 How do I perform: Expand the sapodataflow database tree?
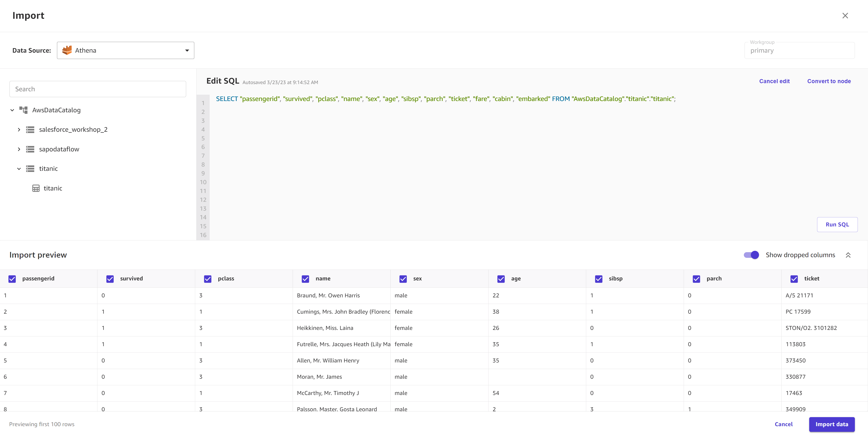coord(19,149)
